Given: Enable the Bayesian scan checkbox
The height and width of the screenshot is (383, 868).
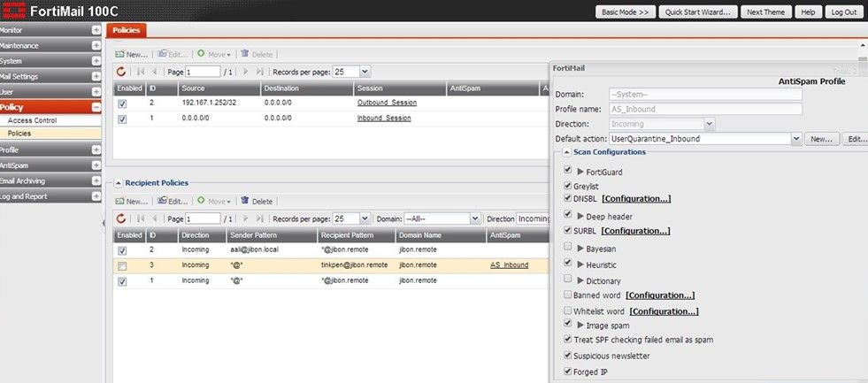Looking at the screenshot, I should tap(567, 246).
